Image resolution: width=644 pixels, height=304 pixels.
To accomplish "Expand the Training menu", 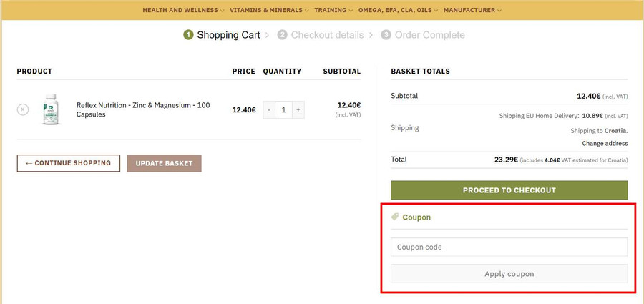I will click(333, 11).
